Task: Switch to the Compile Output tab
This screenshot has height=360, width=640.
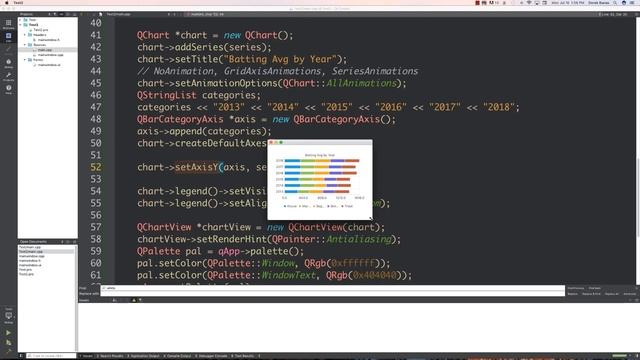Action: (178, 356)
